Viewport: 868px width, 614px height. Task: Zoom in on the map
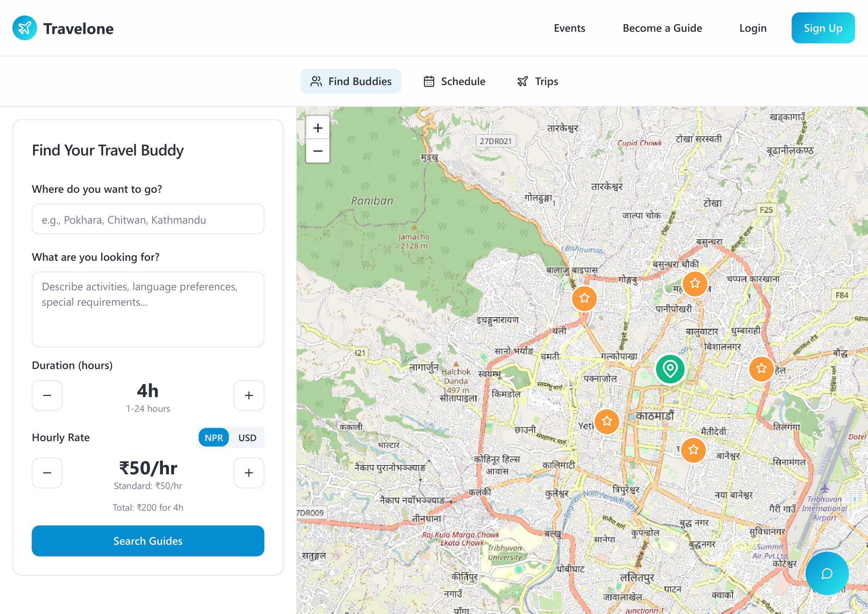318,128
